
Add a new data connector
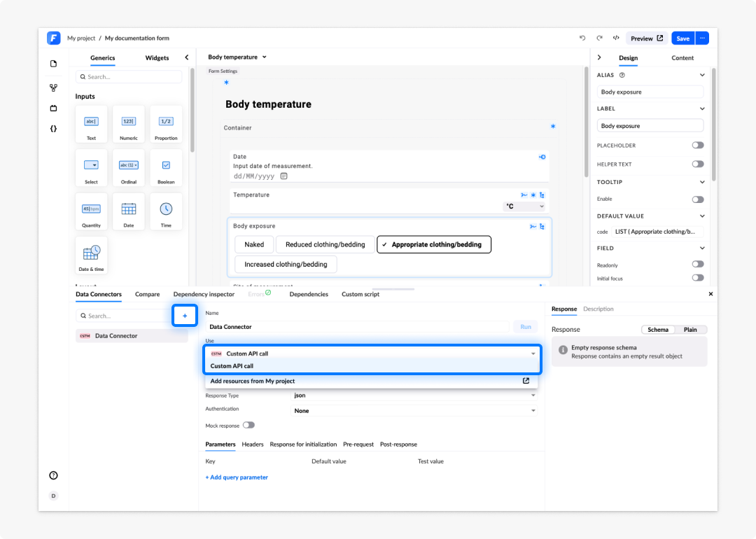(185, 316)
